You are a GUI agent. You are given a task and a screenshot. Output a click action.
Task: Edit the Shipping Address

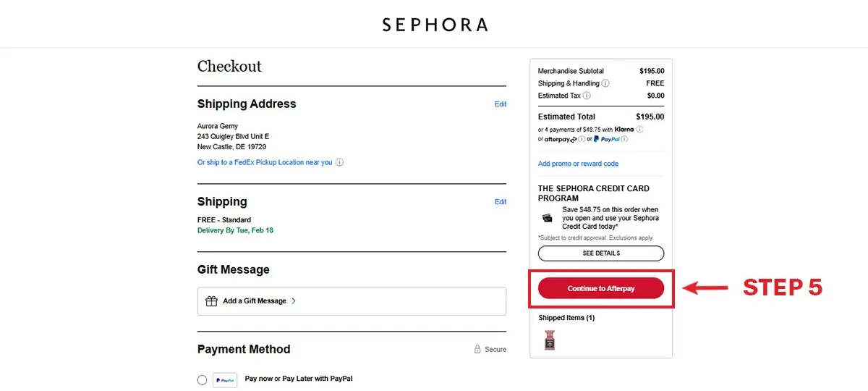tap(501, 104)
